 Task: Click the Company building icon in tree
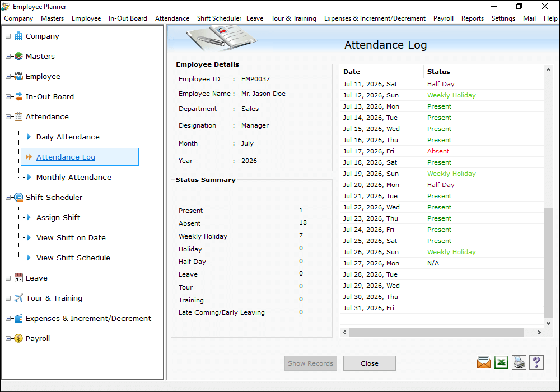[x=18, y=36]
